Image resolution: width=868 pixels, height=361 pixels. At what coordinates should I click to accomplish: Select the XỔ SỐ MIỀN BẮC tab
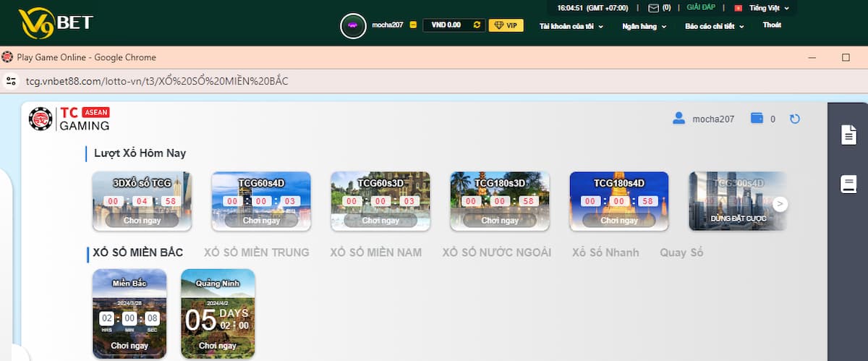[138, 252]
